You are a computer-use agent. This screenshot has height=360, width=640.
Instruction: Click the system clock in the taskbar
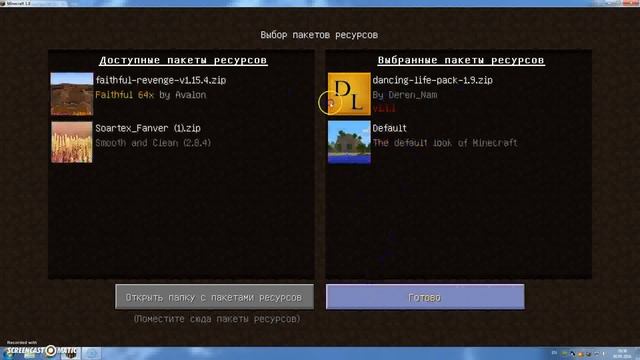click(x=622, y=353)
